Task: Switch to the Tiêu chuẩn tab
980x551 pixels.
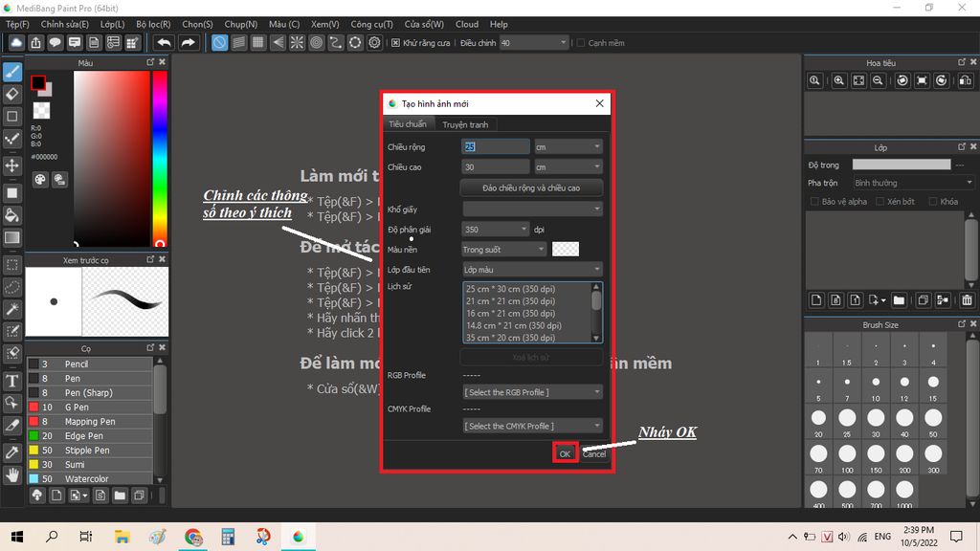Action: click(x=408, y=123)
